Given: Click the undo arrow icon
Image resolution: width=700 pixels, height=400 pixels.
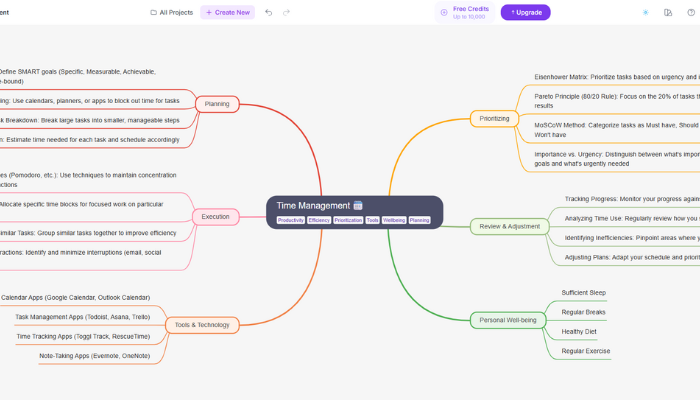Looking at the screenshot, I should pyautogui.click(x=268, y=12).
